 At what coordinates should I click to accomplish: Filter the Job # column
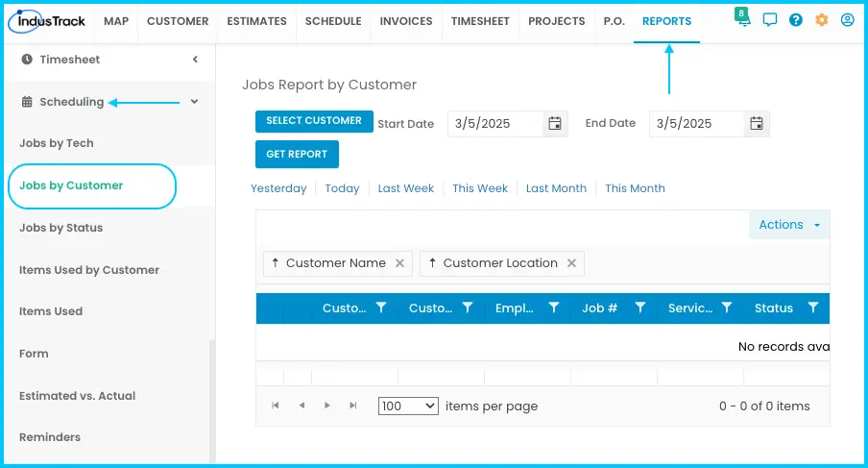(639, 308)
